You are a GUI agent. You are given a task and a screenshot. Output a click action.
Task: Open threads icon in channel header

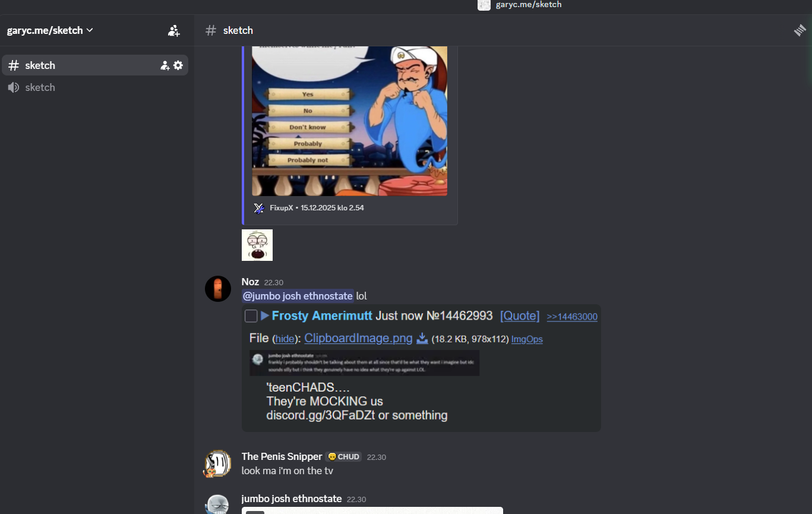(x=800, y=30)
